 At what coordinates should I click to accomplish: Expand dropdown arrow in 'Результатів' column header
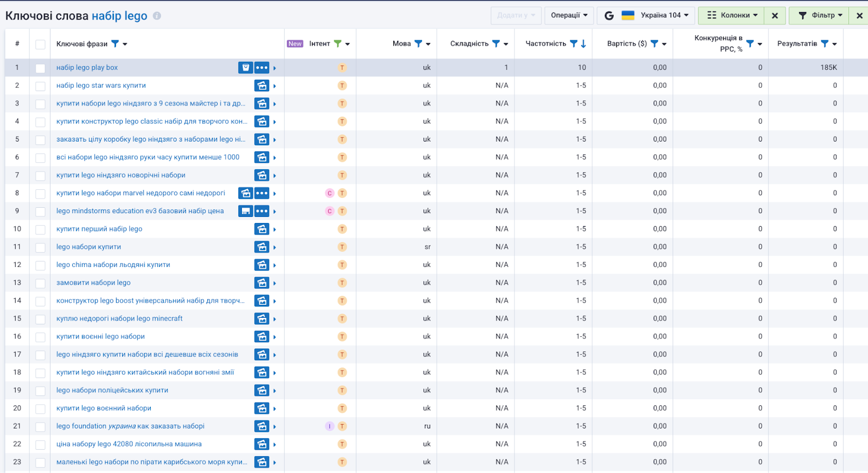point(834,44)
